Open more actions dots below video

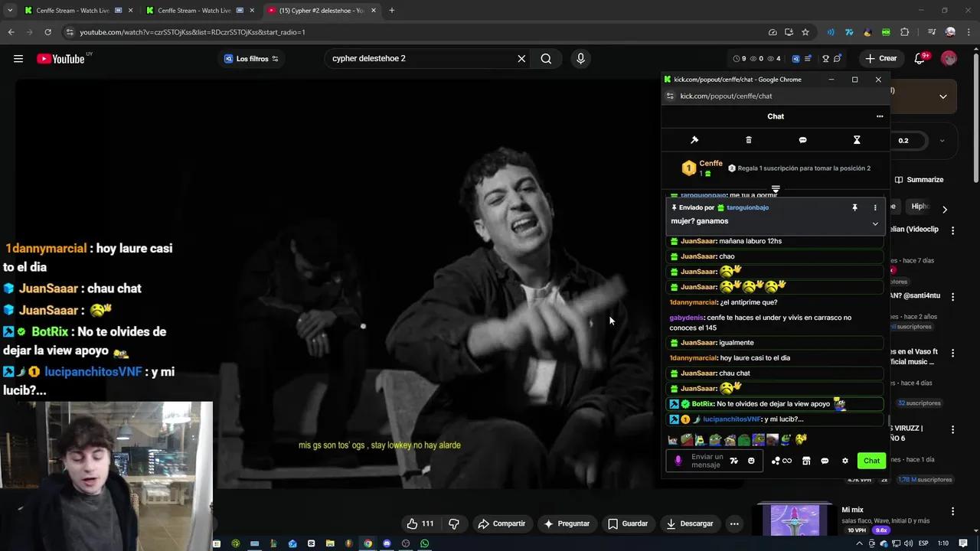click(x=734, y=523)
